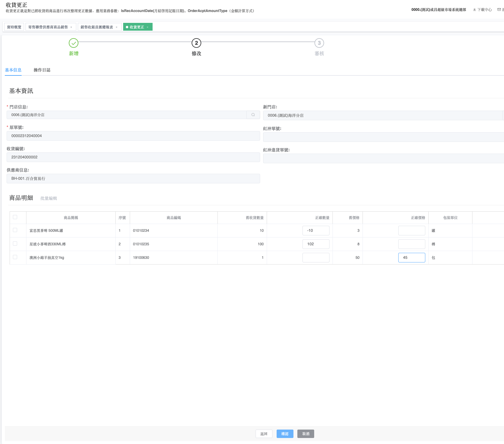Viewport: 504px width, 444px height.
Task: Check the row for 星琥小麥啤酒330ML樽
Action: (15, 243)
